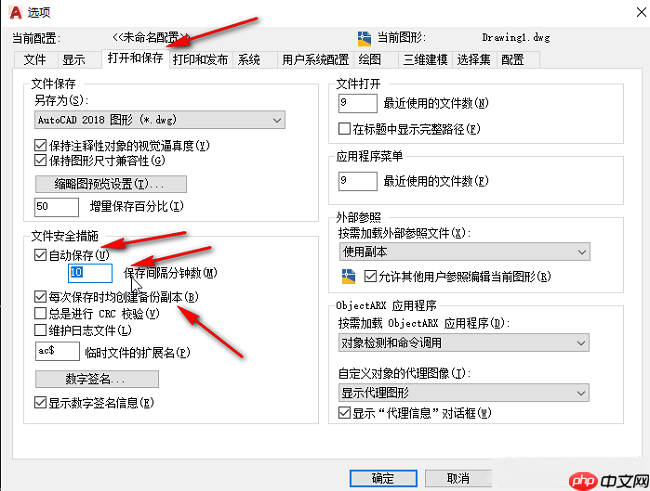Click the AutoCAD logo icon in title bar
This screenshot has width=650, height=491.
15,12
